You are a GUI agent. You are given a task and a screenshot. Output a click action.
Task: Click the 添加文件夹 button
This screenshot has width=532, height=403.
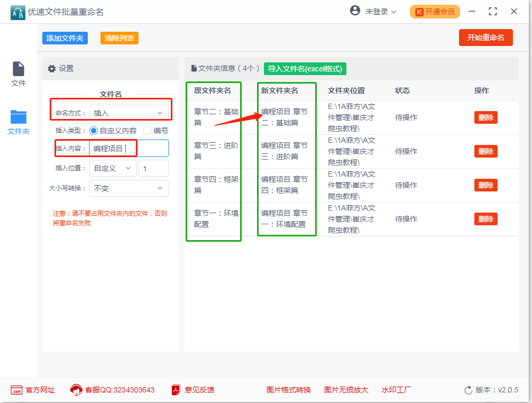pyautogui.click(x=65, y=38)
